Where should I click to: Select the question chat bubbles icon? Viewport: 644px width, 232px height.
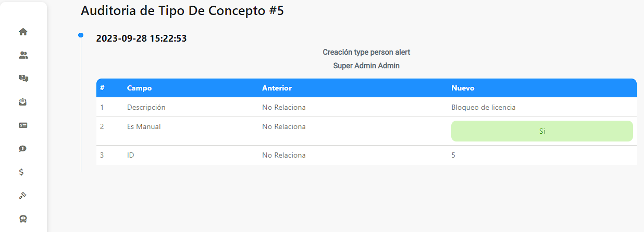[x=23, y=79]
